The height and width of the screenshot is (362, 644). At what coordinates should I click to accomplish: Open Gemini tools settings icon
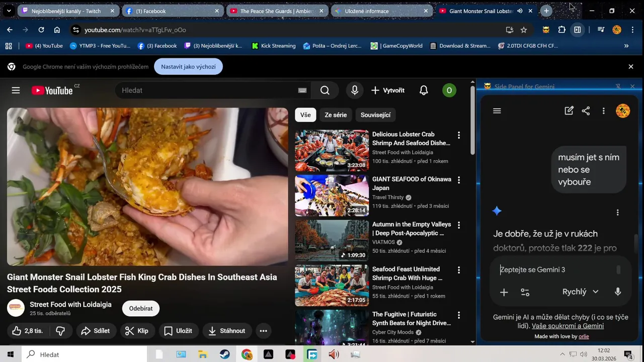525,292
